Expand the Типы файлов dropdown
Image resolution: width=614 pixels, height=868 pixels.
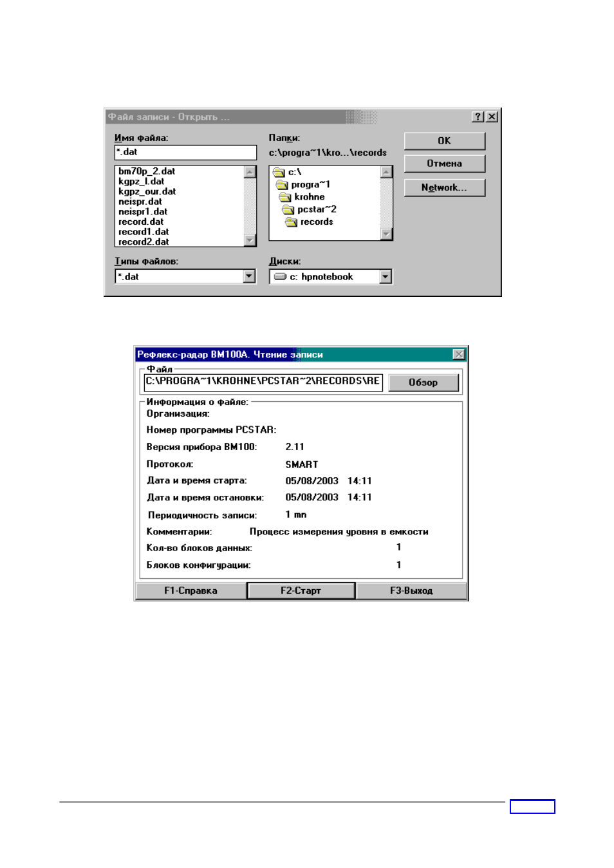pos(250,276)
